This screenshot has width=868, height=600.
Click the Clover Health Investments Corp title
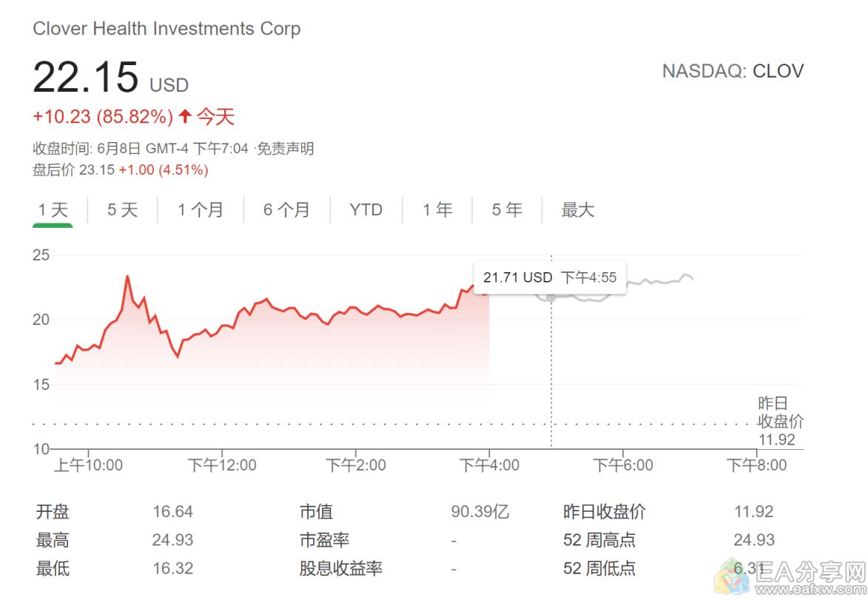(x=166, y=29)
